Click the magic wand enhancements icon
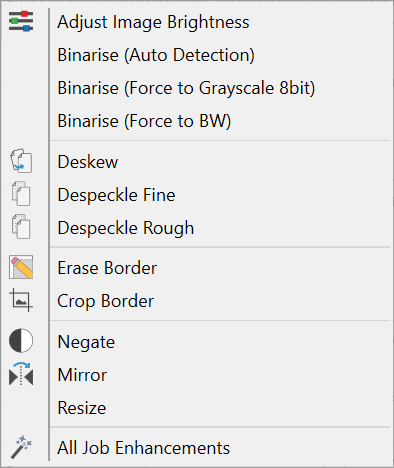Screen dimensions: 394x468 (21, 447)
